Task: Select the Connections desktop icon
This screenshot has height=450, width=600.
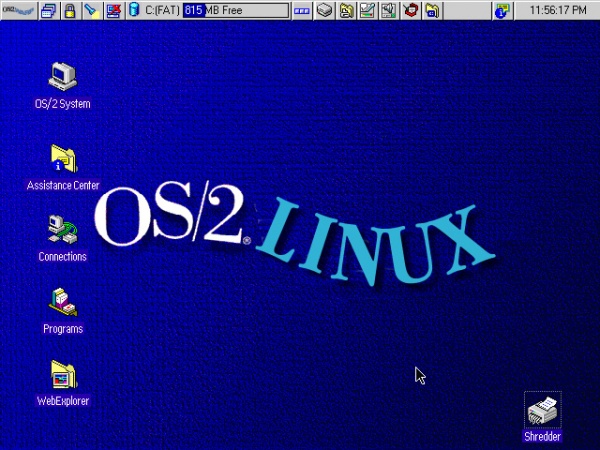Action: 62,230
